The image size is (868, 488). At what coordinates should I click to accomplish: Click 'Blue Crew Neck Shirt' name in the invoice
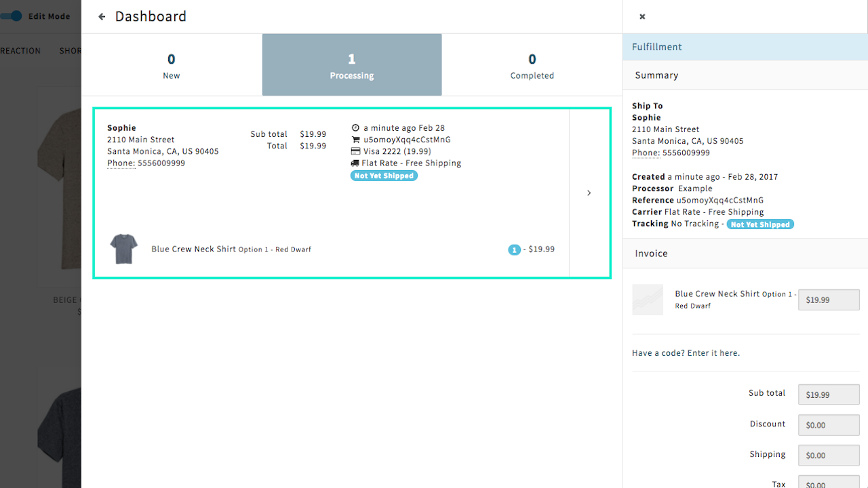click(717, 294)
